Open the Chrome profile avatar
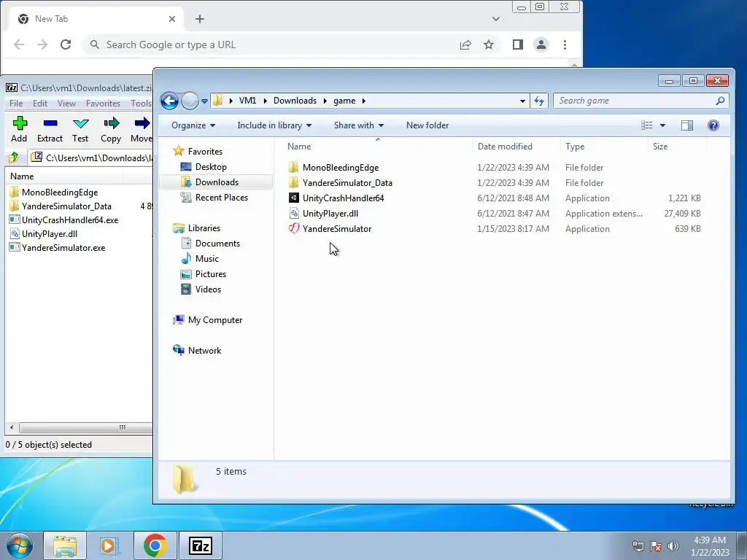 point(541,44)
